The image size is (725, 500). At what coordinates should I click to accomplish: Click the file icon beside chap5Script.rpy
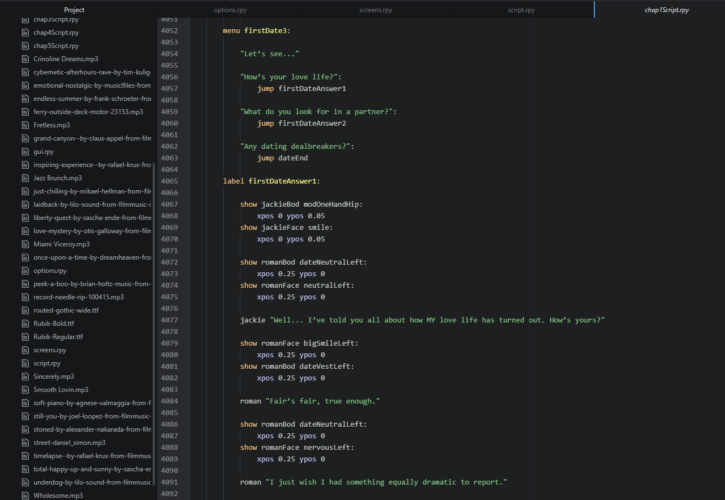[x=25, y=46]
